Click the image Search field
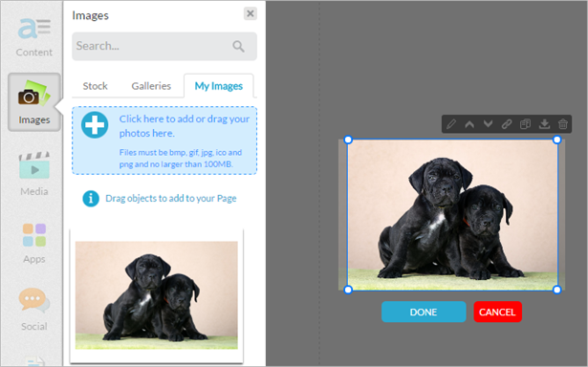The image size is (588, 367). [164, 46]
